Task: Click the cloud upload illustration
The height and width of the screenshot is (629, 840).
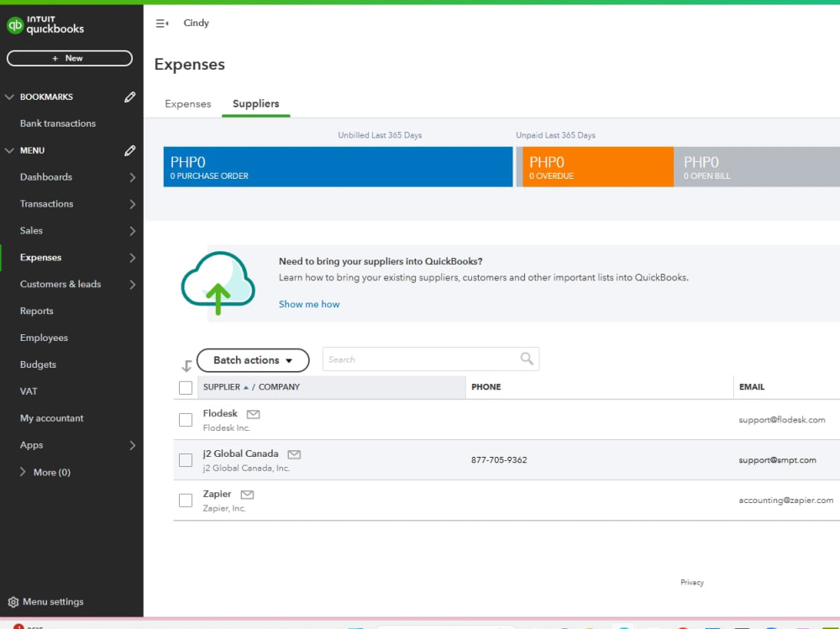Action: [x=218, y=283]
